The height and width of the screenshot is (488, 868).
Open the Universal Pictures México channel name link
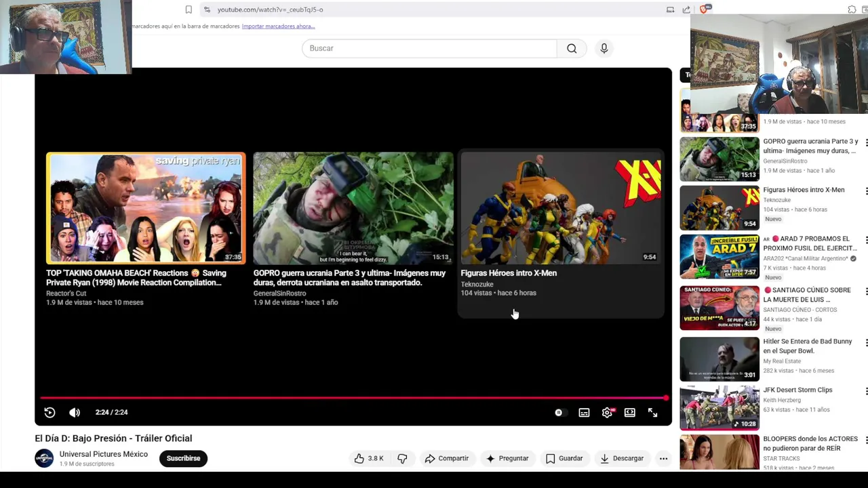point(104,454)
